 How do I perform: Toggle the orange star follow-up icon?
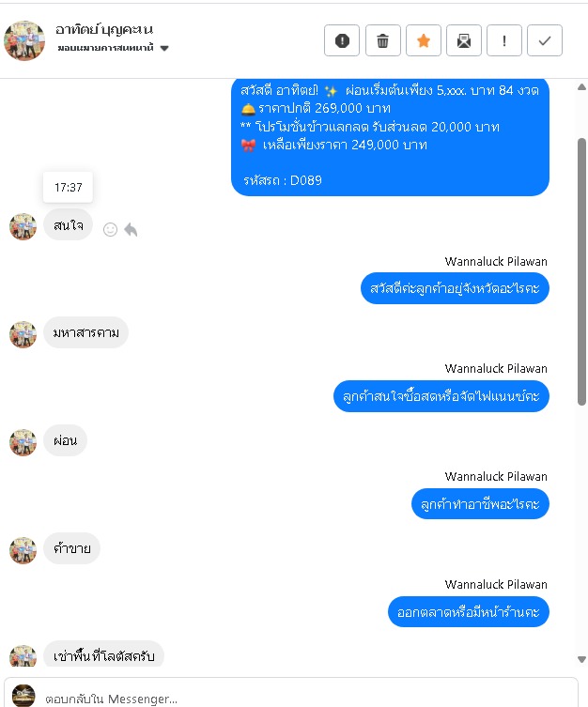click(x=423, y=40)
